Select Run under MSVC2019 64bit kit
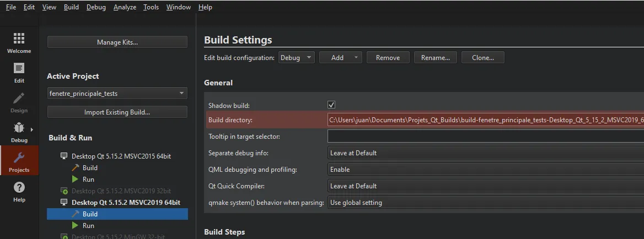644x239 pixels. [88, 226]
